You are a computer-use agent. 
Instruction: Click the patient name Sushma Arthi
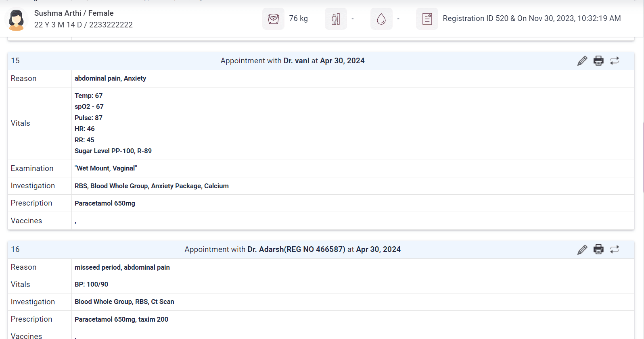(58, 13)
